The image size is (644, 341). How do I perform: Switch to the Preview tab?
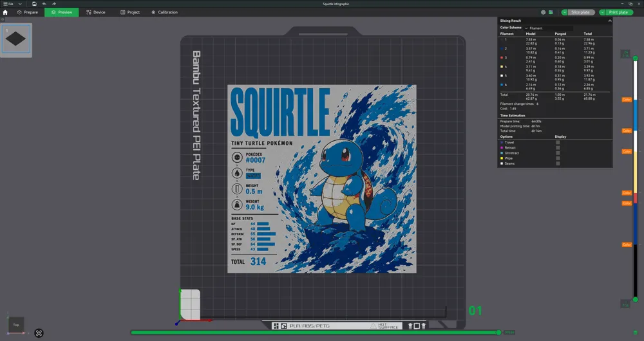62,12
